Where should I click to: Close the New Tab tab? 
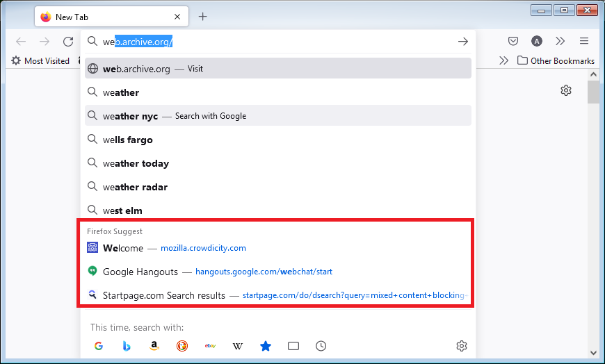click(177, 17)
